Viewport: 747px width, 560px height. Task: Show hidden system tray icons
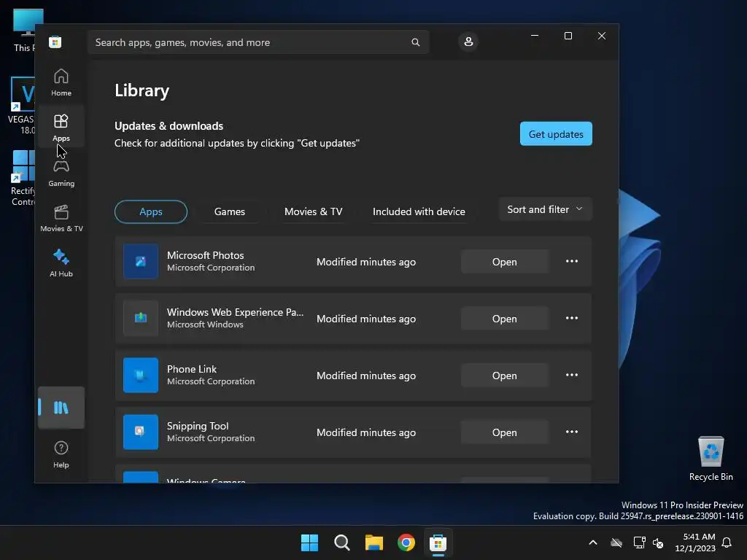pyautogui.click(x=593, y=542)
